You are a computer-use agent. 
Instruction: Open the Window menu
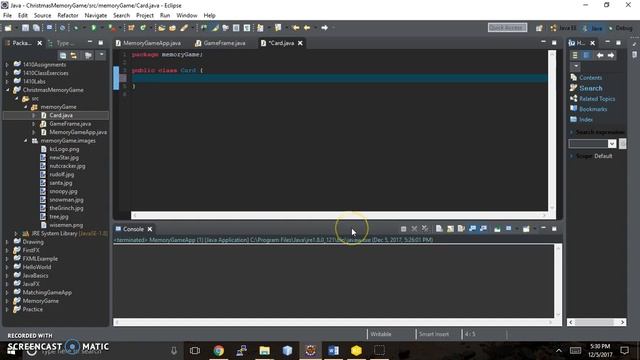pos(187,16)
